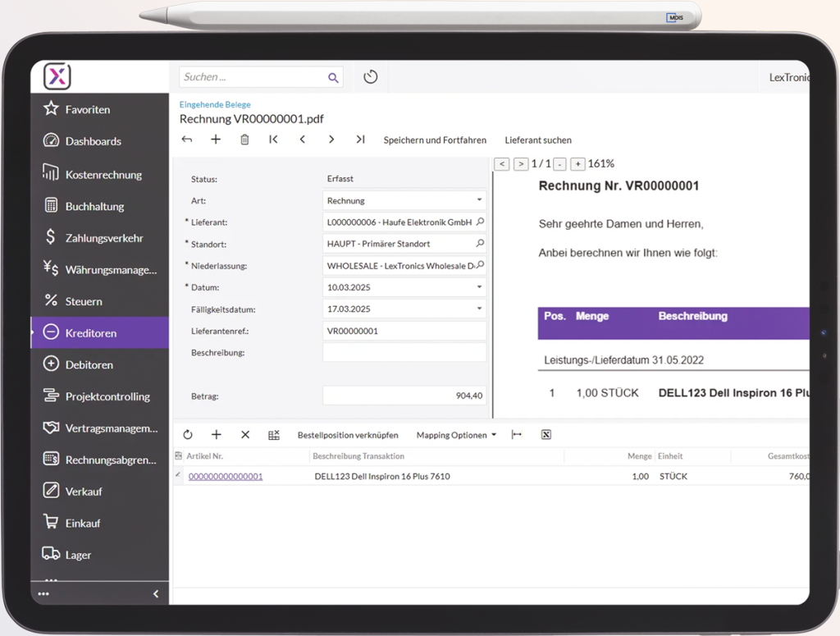Screen dimensions: 840x636
Task: Fit columns width icon in grid toolbar
Action: (x=517, y=435)
